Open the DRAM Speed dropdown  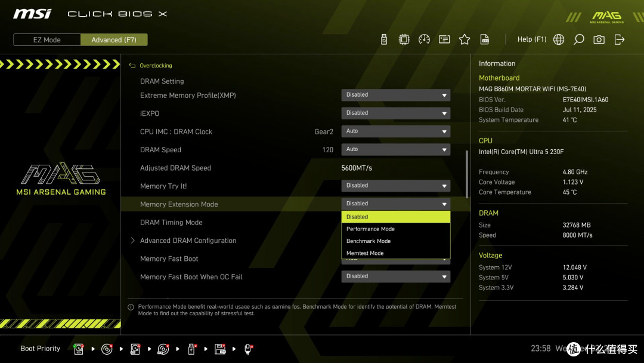coord(395,149)
